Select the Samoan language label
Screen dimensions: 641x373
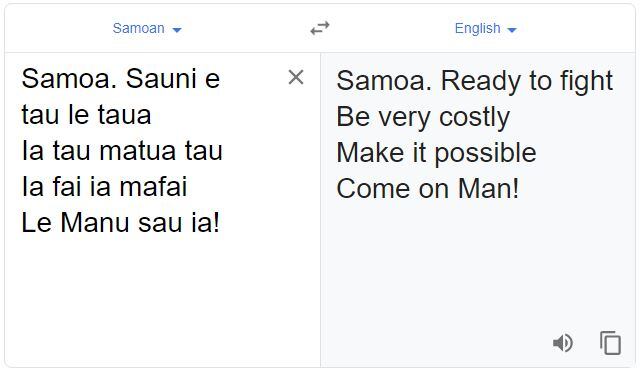139,28
